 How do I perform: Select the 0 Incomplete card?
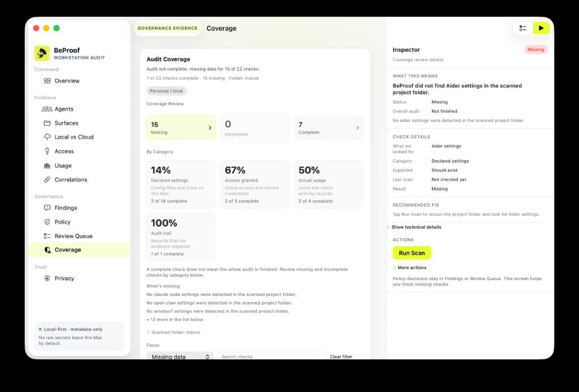[x=255, y=128]
